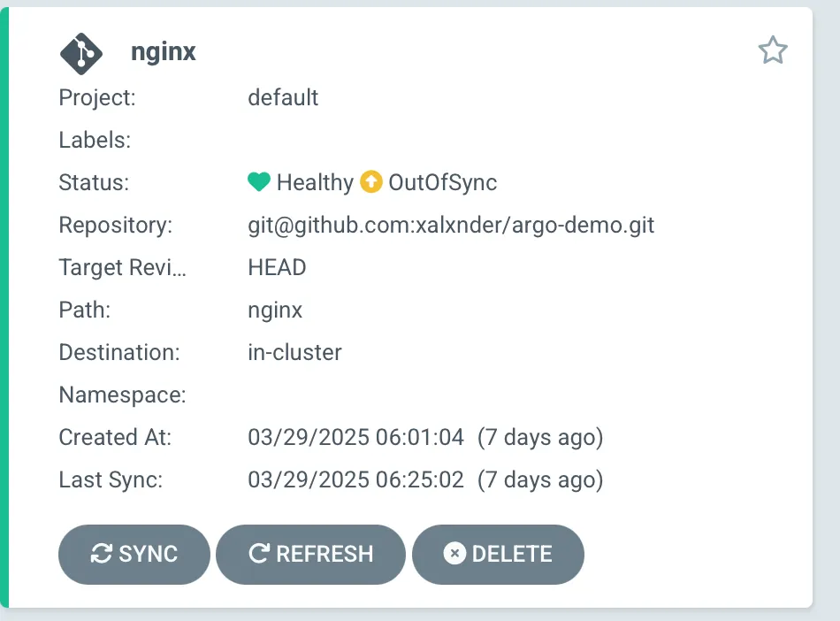Click the Created At timestamp 03/29/2025 06:01:04

(355, 437)
